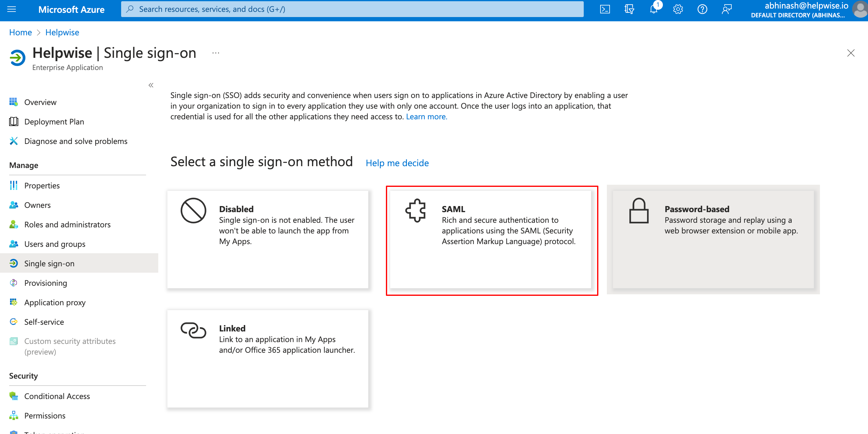The width and height of the screenshot is (868, 434).
Task: Click the Roles and administrators icon
Action: 13,224
